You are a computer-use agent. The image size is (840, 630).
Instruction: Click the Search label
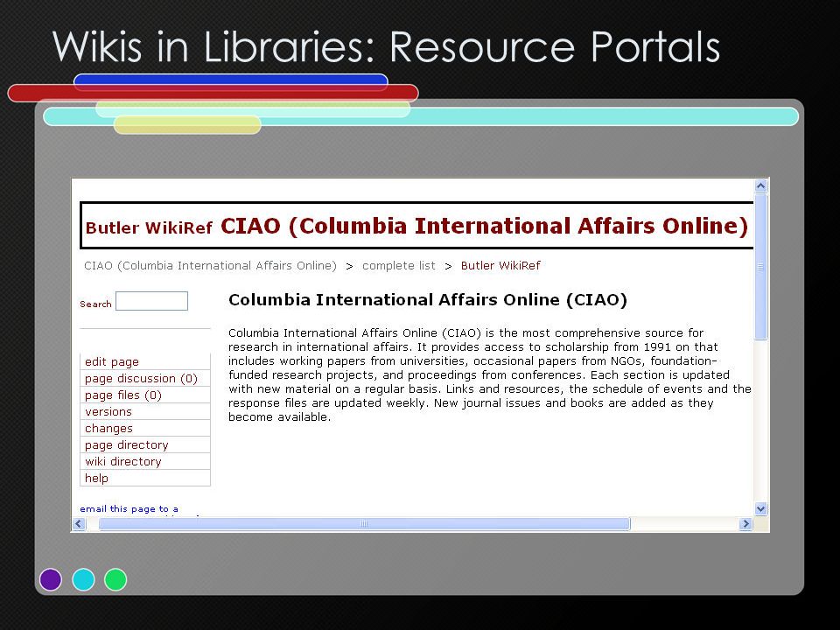pyautogui.click(x=95, y=304)
